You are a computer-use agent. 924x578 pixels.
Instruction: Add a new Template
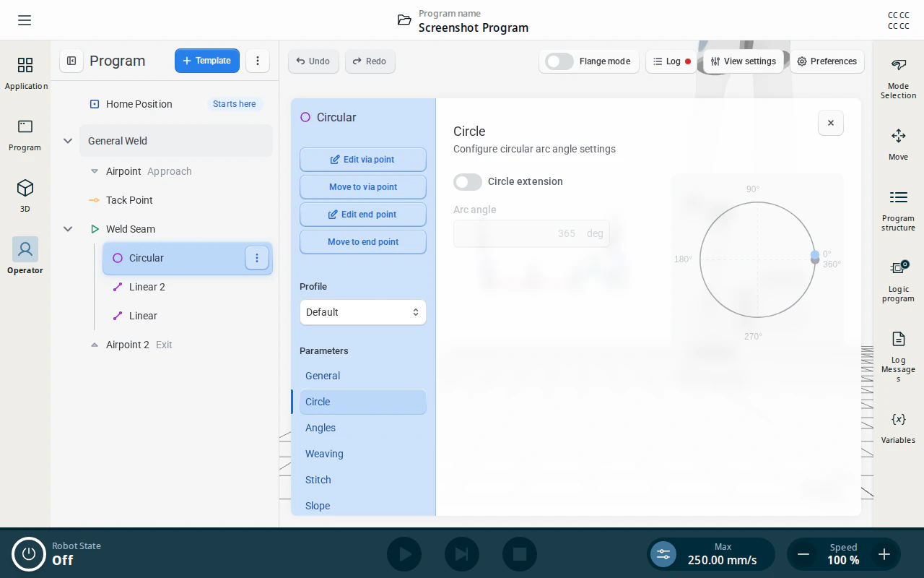coord(207,61)
